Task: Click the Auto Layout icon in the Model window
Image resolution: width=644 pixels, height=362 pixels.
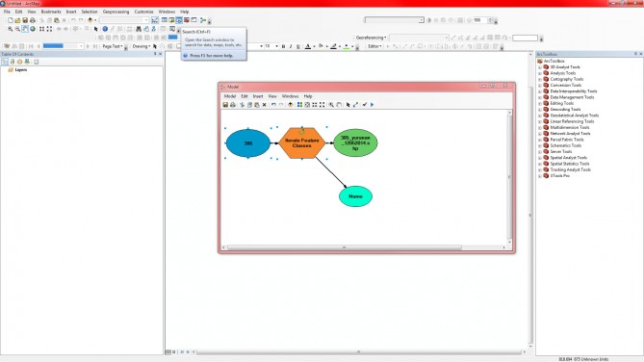Action: (299, 105)
